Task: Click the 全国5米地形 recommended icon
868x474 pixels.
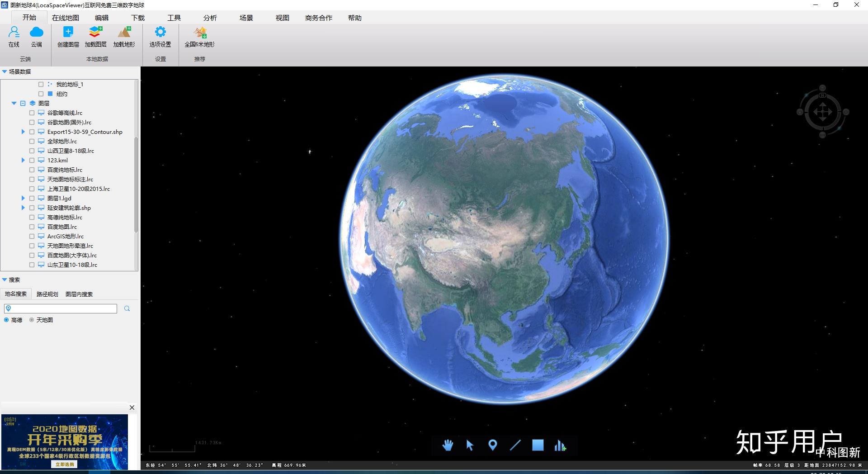Action: (x=200, y=32)
